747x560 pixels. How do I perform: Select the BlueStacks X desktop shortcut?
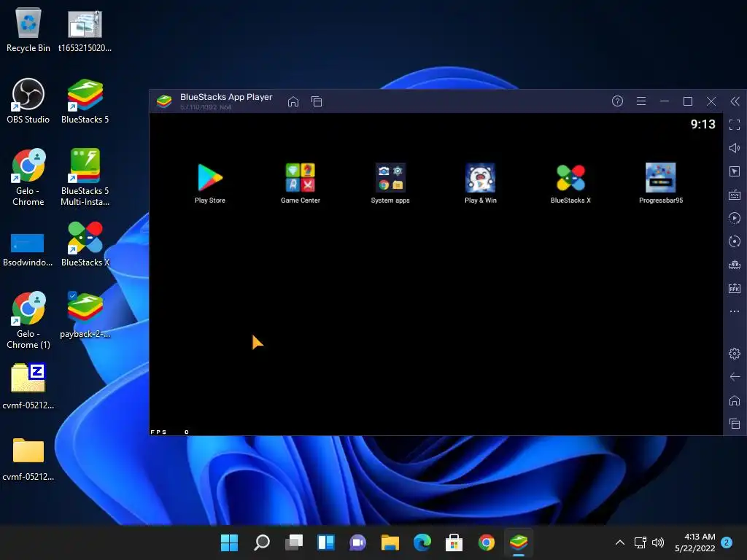pos(85,244)
